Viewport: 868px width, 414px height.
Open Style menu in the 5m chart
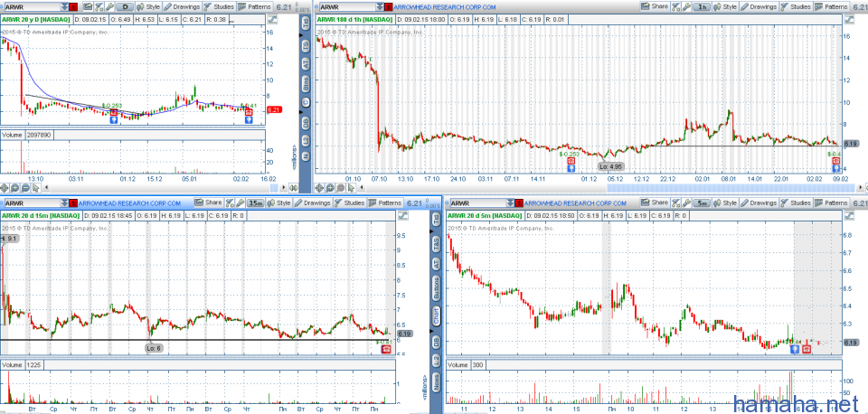tap(724, 203)
